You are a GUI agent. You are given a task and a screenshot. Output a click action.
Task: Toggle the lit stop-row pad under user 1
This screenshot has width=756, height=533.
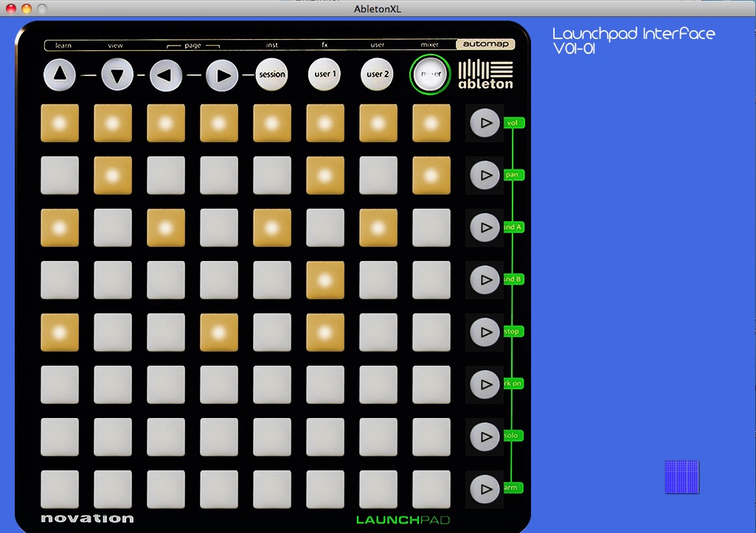325,332
